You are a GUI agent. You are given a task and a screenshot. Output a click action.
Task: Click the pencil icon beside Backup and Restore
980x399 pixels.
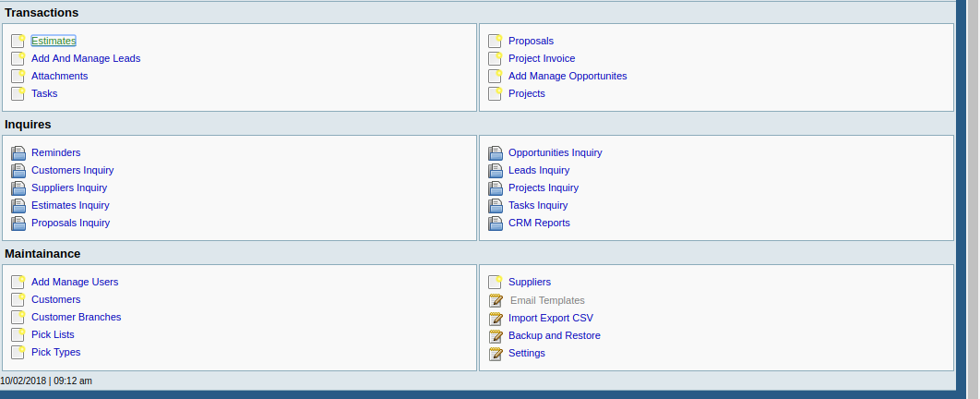click(x=495, y=335)
